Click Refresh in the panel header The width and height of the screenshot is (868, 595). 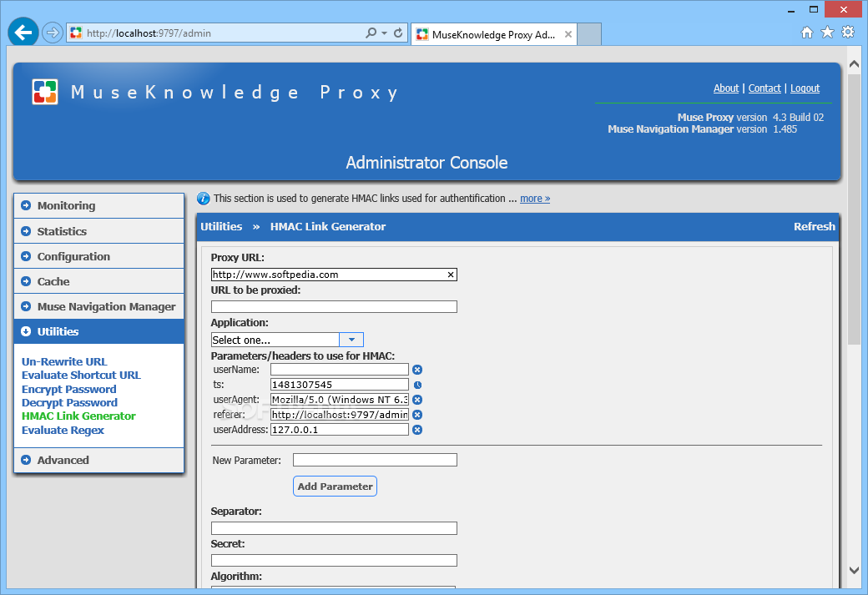(x=815, y=226)
